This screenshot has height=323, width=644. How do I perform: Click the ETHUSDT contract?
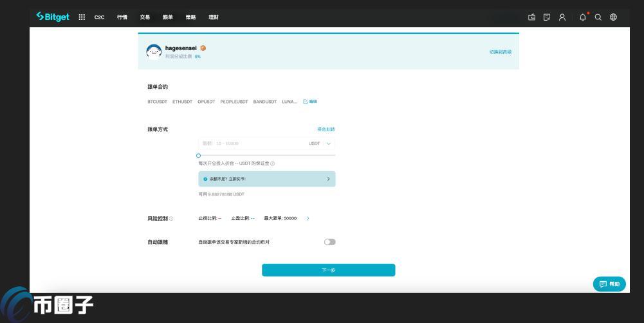pos(182,102)
